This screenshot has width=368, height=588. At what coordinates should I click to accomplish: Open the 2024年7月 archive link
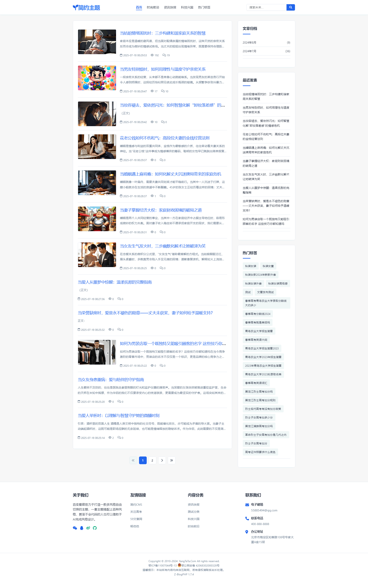point(249,51)
